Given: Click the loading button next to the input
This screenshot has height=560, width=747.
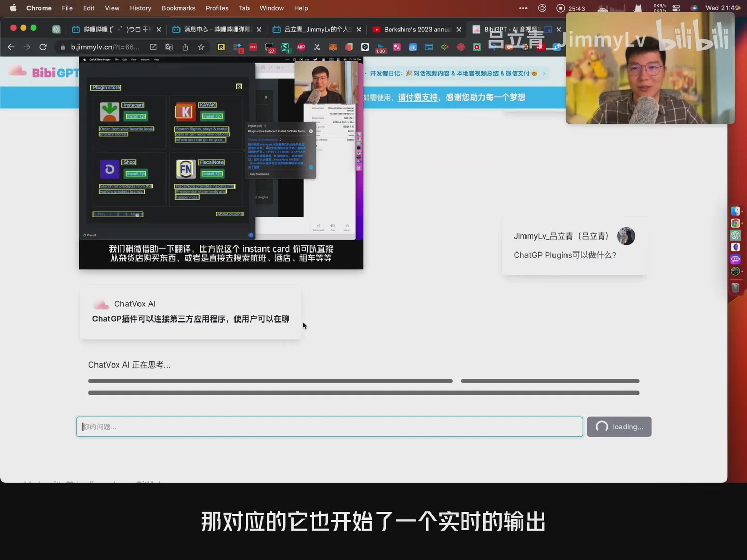Looking at the screenshot, I should [x=619, y=427].
